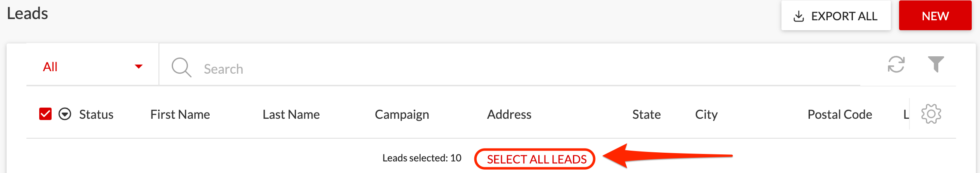Click the Export All download button

(x=836, y=16)
